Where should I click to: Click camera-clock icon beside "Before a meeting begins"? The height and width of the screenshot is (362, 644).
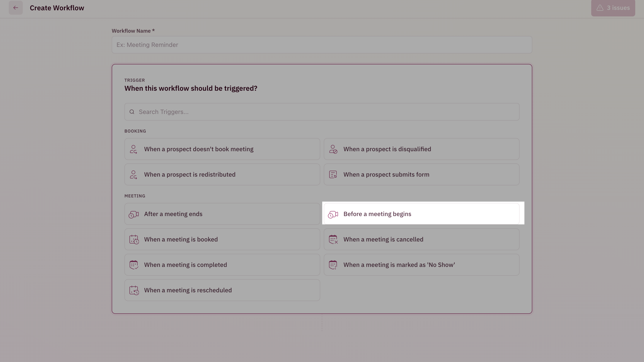(333, 214)
